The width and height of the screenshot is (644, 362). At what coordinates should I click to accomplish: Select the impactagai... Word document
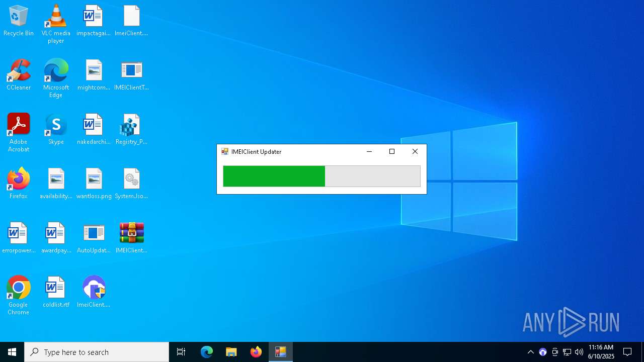click(94, 21)
